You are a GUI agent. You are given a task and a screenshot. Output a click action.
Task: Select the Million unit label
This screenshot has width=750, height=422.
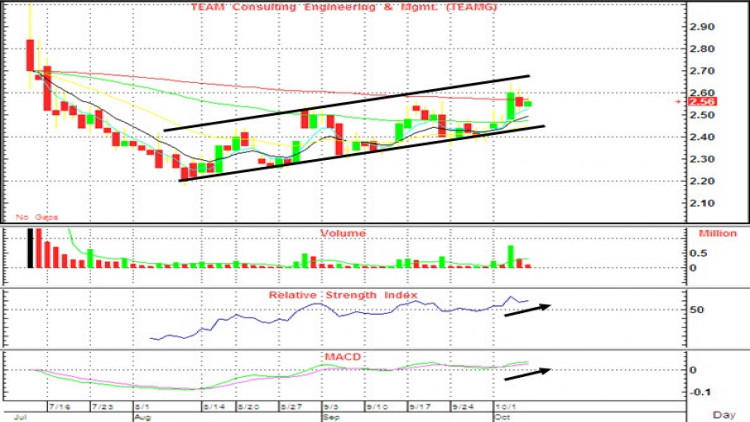pyautogui.click(x=717, y=233)
